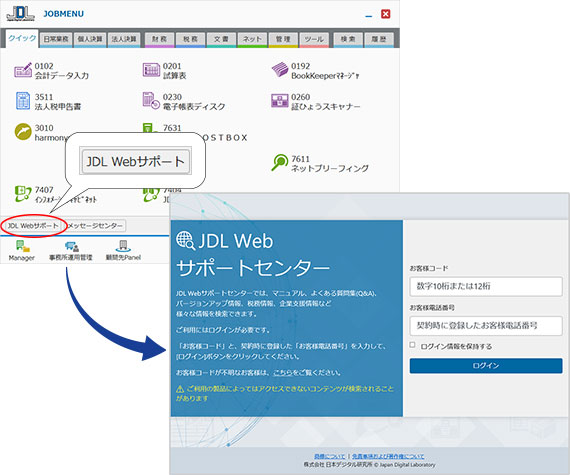Launch 7407 インフォメーション icon

tap(23, 193)
